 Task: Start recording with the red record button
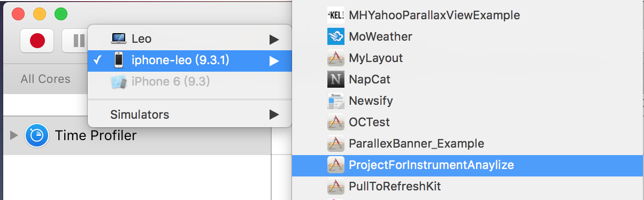[37, 41]
